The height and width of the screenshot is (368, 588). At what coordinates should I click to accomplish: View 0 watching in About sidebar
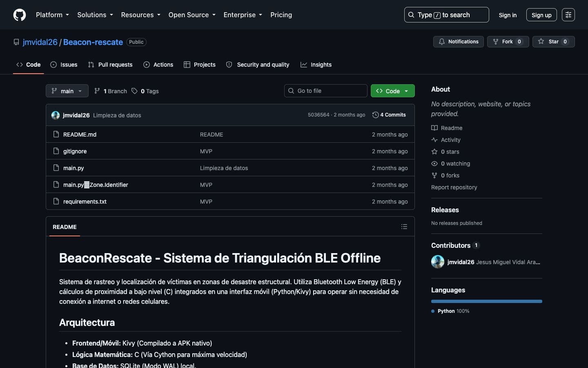coord(451,164)
